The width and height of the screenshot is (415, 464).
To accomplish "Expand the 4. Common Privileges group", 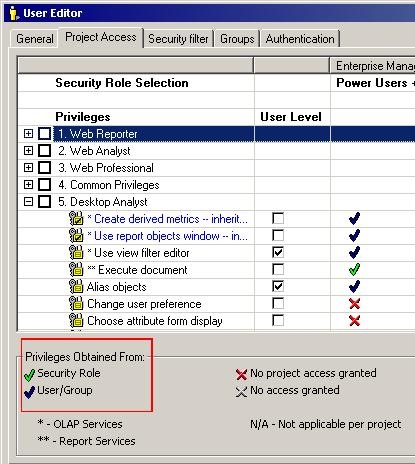I will tap(29, 184).
